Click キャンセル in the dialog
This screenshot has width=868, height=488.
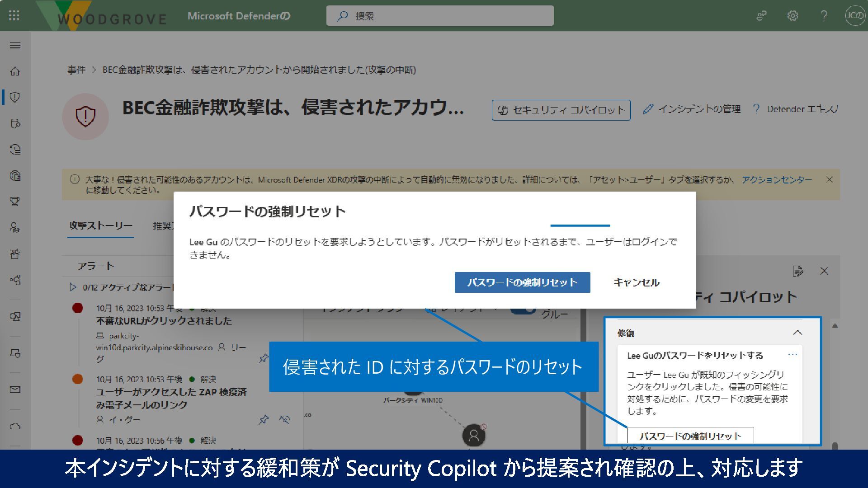[x=636, y=282]
